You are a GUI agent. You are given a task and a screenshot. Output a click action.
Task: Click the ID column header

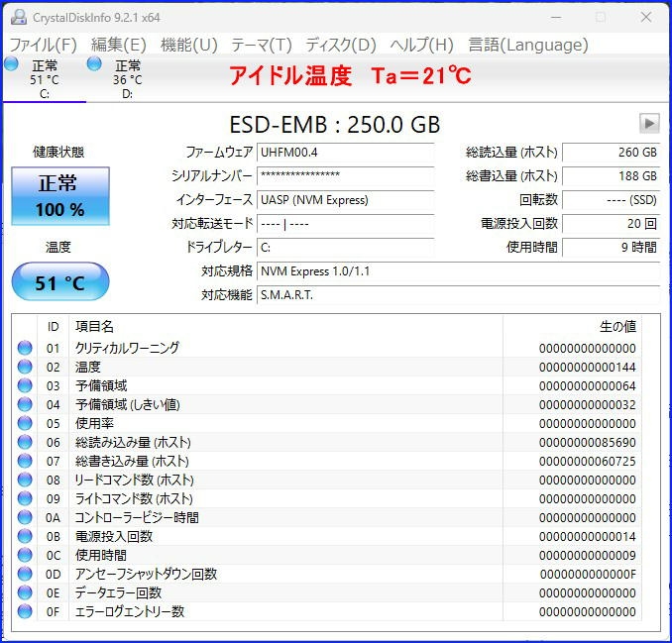[53, 326]
